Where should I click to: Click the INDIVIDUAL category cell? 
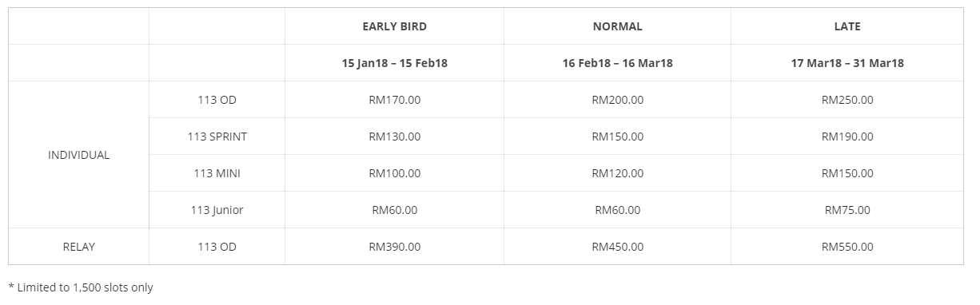[78, 155]
